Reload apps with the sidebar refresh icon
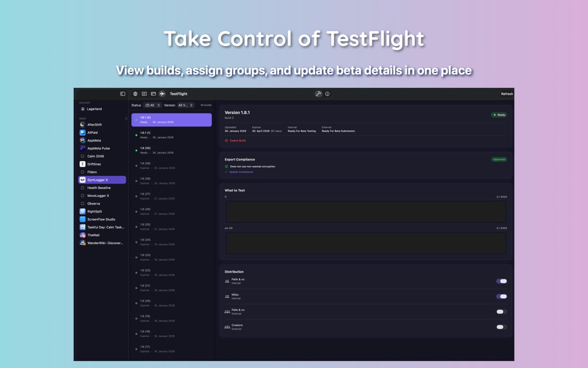Viewport: 588px width, 368px height. tap(126, 118)
